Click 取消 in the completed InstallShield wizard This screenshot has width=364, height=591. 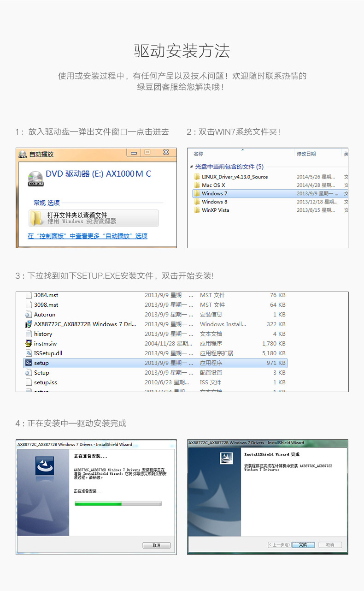click(330, 545)
